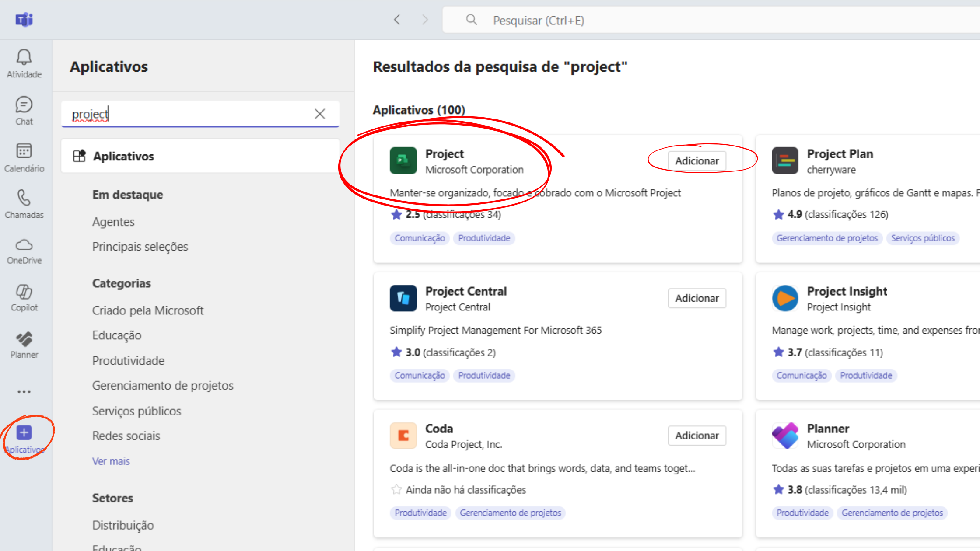Screen dimensions: 980x551
Task: Open Principais seleções list
Action: point(140,247)
